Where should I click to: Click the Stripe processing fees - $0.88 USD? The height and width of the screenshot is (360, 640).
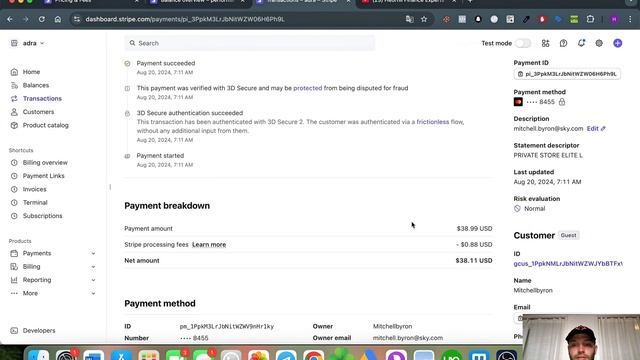pos(474,244)
